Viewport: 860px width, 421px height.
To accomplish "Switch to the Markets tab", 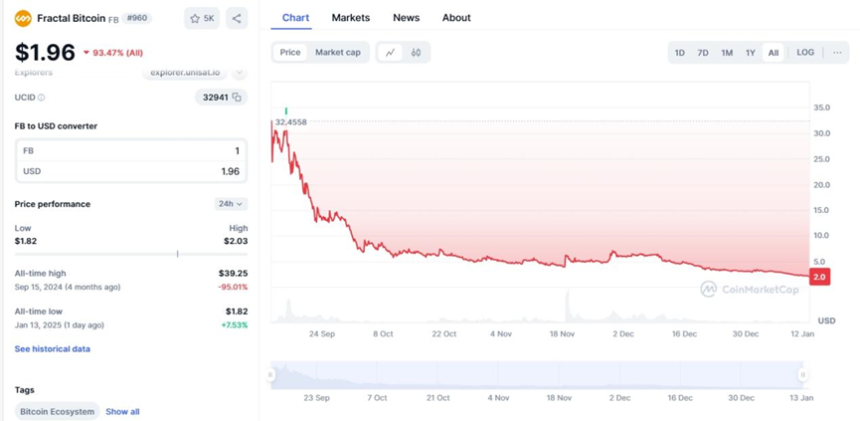I will [x=350, y=18].
